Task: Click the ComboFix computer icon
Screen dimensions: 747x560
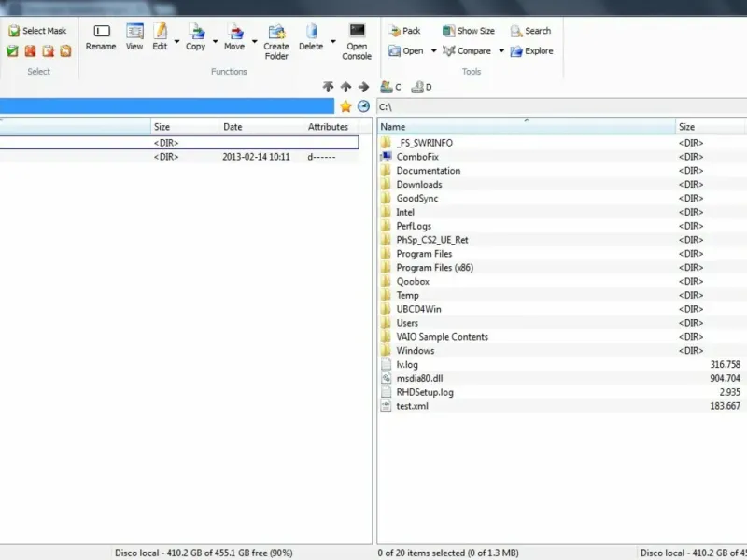Action: 387,157
